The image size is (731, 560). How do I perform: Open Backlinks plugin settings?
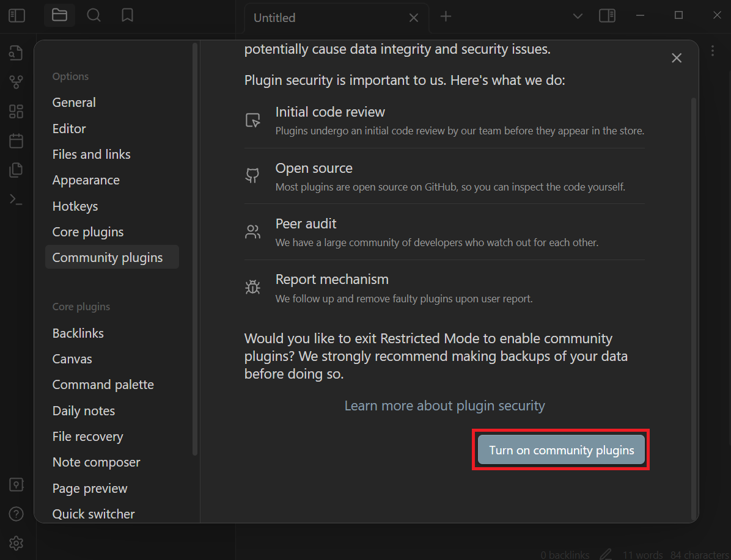(112, 333)
